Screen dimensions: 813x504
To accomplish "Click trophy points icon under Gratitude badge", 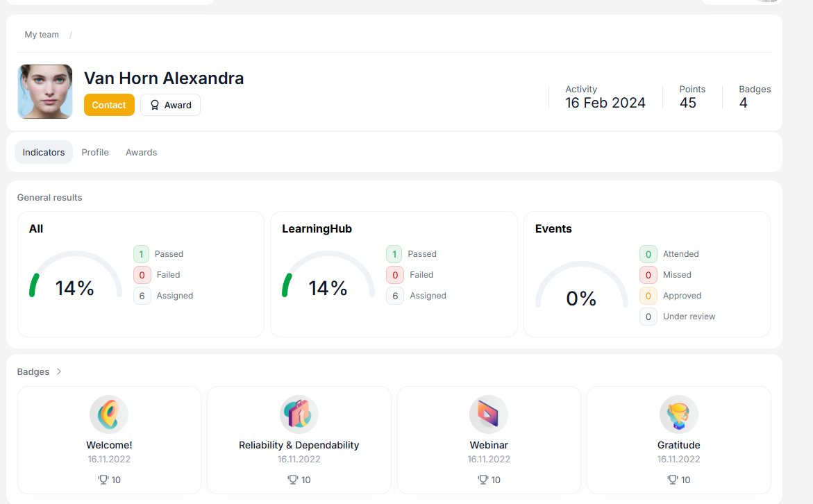I will click(x=672, y=480).
